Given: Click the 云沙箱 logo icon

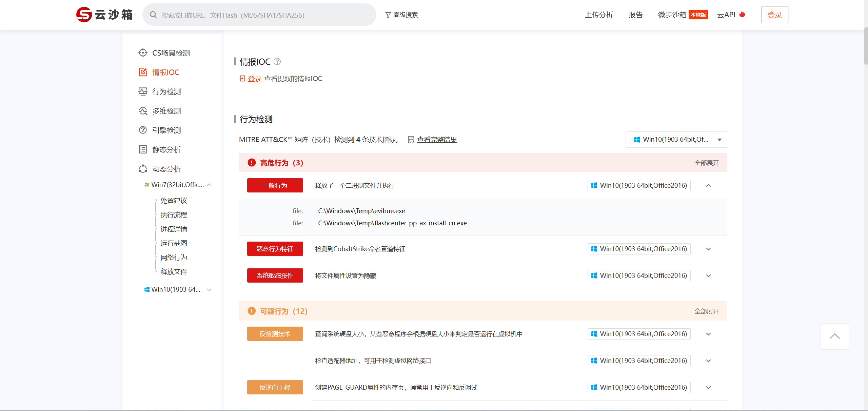Looking at the screenshot, I should (84, 15).
